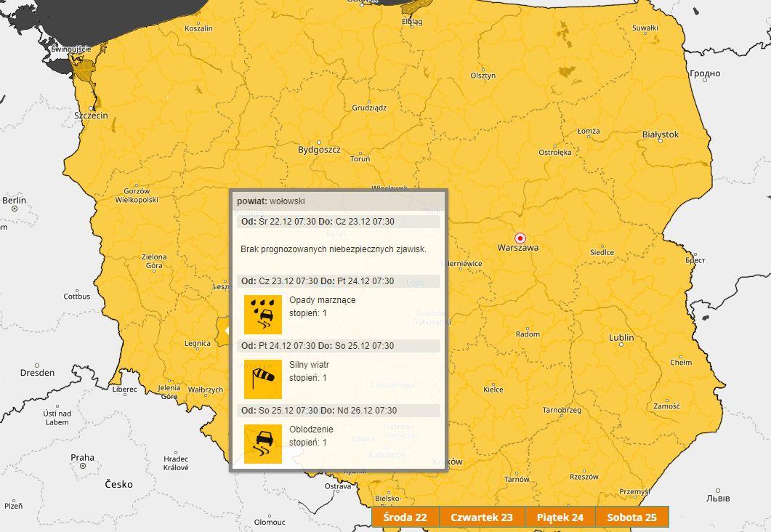Click the Suwałki label on the map
Screen dimensions: 771x532
point(645,28)
